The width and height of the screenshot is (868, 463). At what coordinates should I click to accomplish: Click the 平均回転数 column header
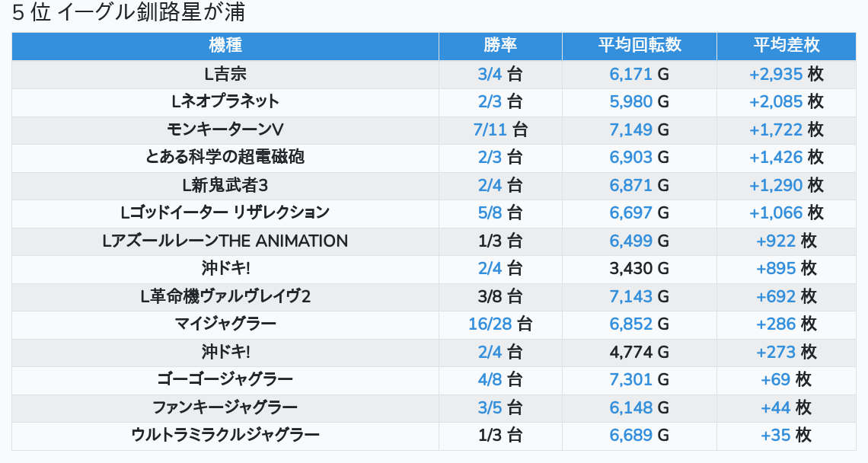(640, 45)
